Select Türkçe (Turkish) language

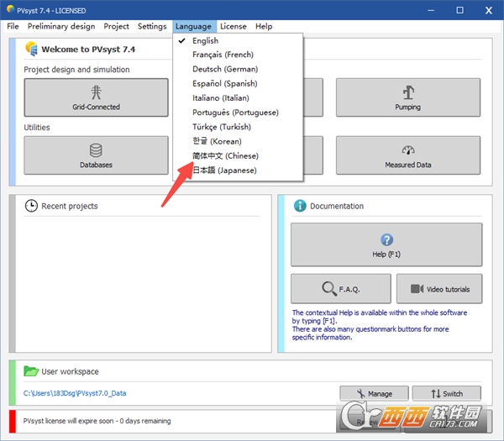coord(238,127)
